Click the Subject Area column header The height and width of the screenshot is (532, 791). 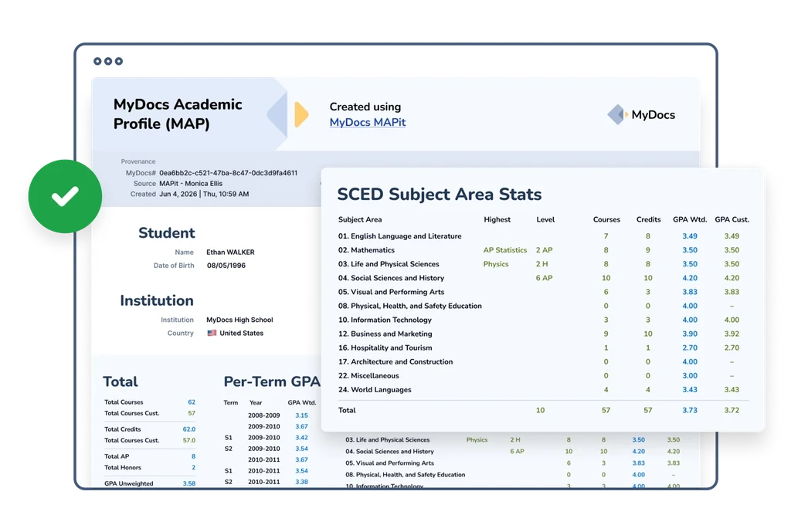[x=360, y=219]
